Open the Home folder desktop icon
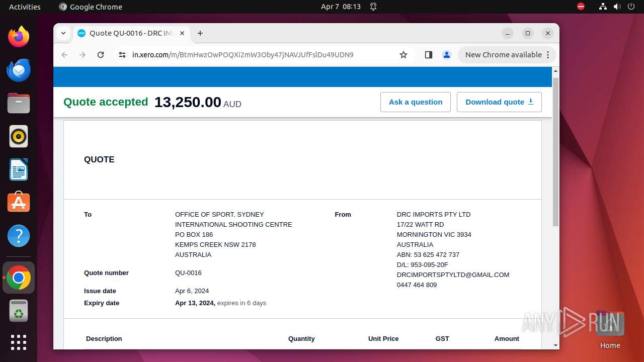Image resolution: width=644 pixels, height=362 pixels. click(x=610, y=330)
